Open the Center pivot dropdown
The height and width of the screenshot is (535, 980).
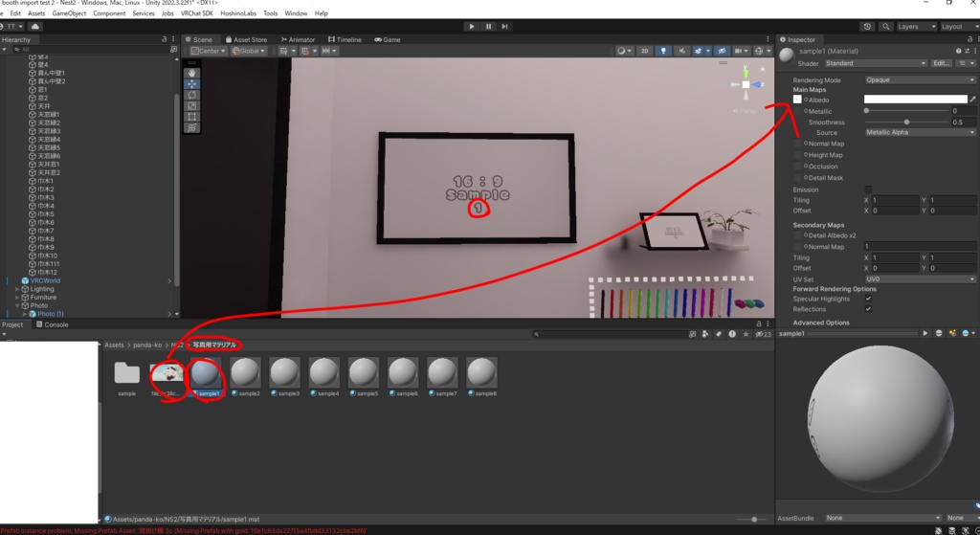coord(209,51)
